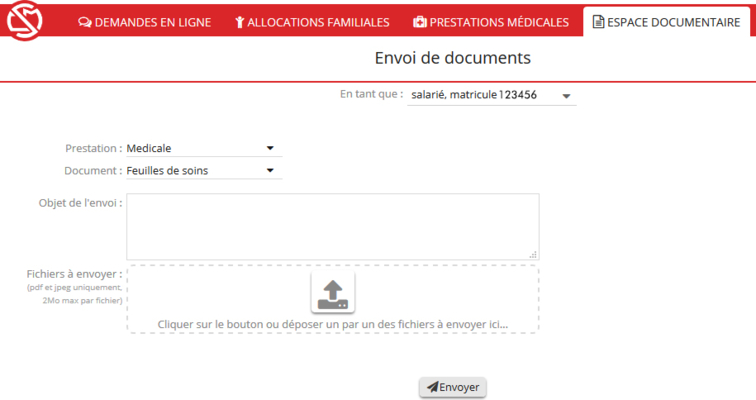Open the Demandes en ligne tab

pos(144,22)
